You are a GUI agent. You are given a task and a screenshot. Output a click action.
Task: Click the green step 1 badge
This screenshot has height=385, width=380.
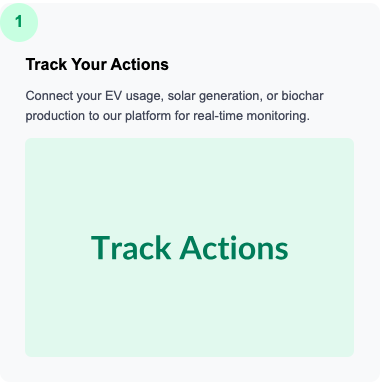click(x=19, y=22)
